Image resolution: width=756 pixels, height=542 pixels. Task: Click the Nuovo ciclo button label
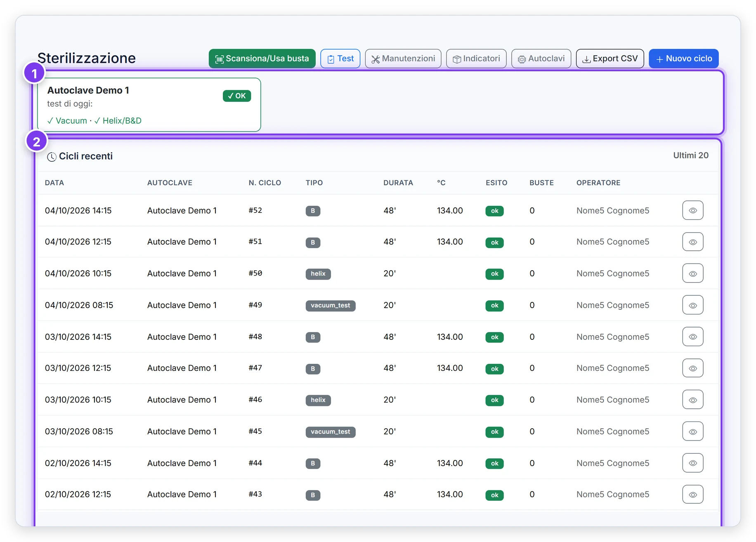(689, 59)
